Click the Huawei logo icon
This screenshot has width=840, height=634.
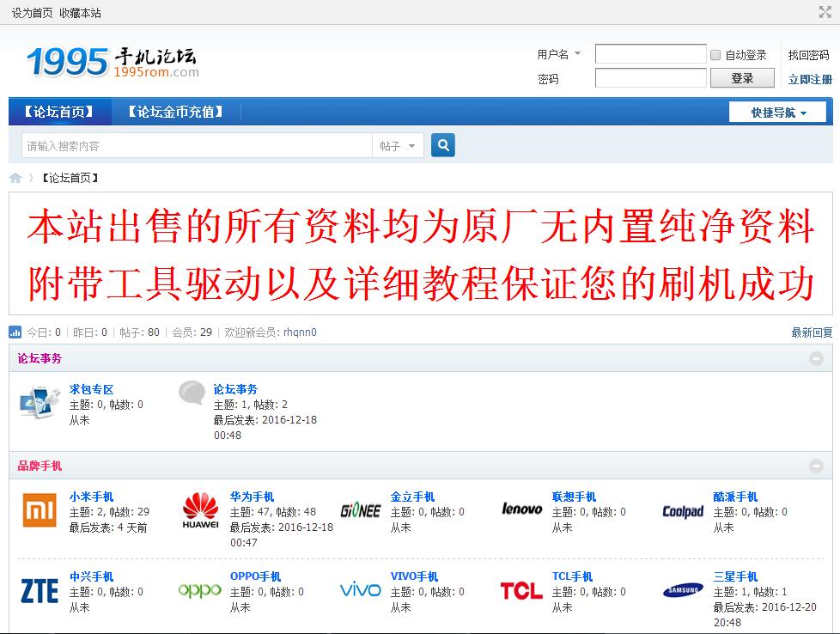[200, 510]
